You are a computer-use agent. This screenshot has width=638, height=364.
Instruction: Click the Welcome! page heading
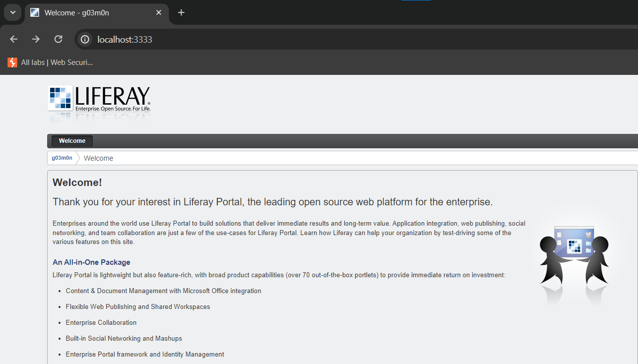pyautogui.click(x=77, y=182)
